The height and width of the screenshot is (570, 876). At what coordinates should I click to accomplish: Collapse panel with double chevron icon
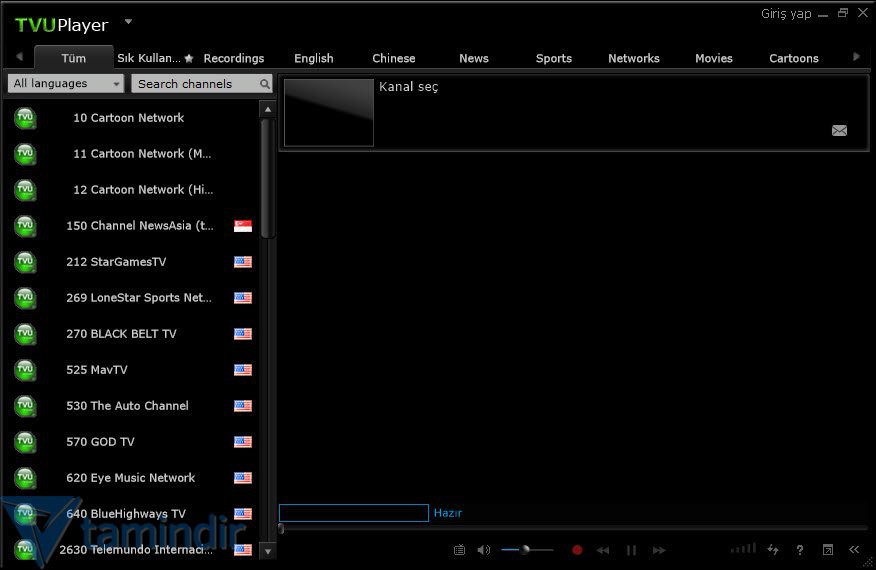click(x=854, y=549)
